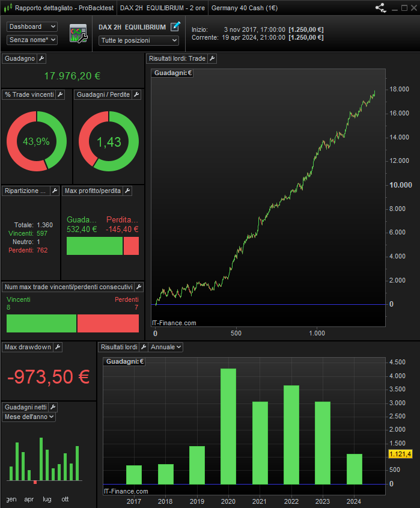Viewport: 420px width, 508px height.
Task: Click the 2022 annual results bar
Action: tap(291, 435)
